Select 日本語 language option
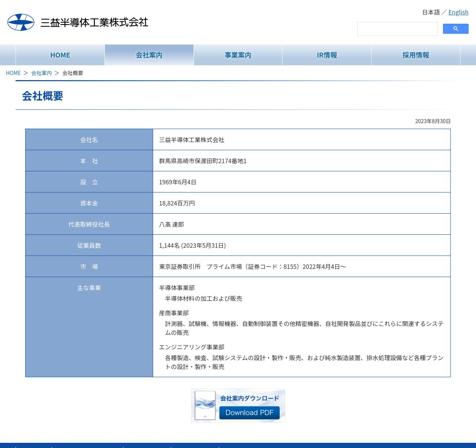Image resolution: width=476 pixels, height=448 pixels. pos(431,12)
